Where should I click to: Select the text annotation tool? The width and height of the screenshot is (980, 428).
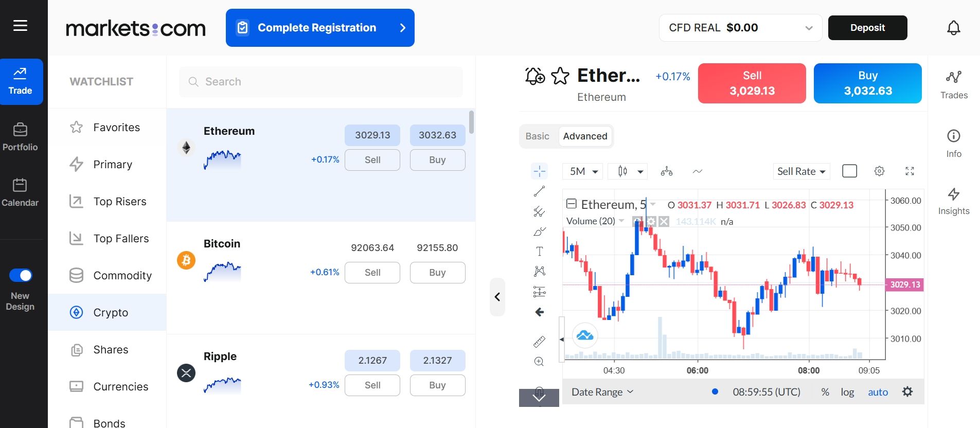click(539, 251)
